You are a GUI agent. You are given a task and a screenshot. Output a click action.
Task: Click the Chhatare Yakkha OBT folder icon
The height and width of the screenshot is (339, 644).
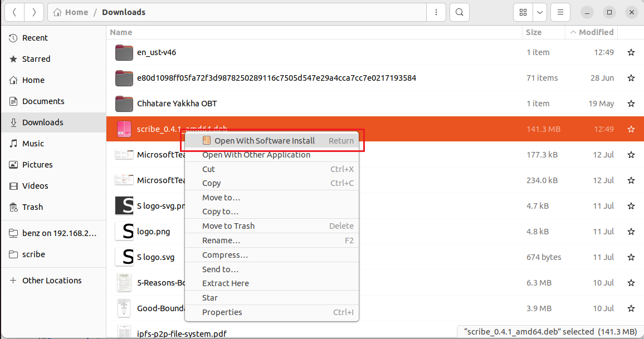pos(124,104)
